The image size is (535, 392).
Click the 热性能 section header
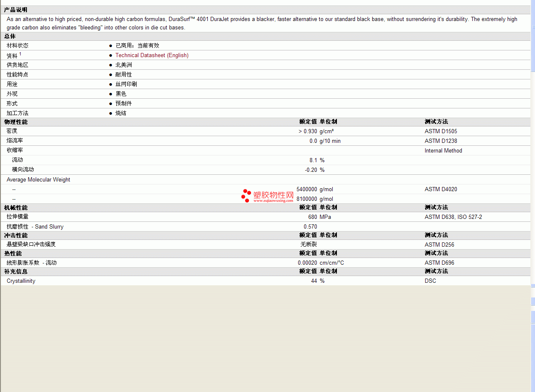pos(13,253)
